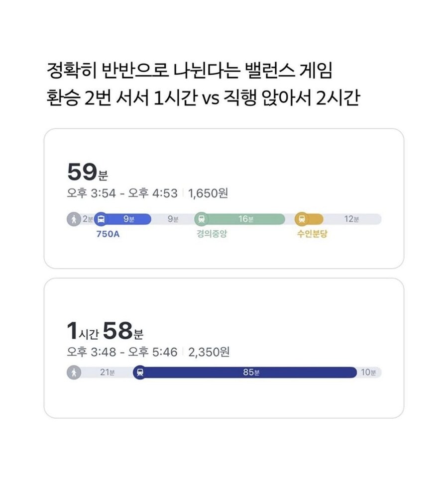Click the walking icon on the 1시간 58분 route
This screenshot has height=478, width=448.
point(74,371)
